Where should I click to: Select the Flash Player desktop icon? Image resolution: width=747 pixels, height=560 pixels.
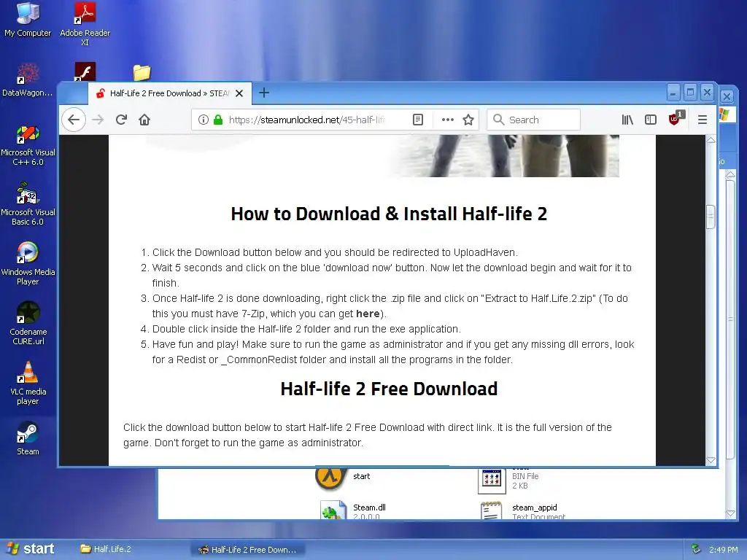(x=85, y=72)
